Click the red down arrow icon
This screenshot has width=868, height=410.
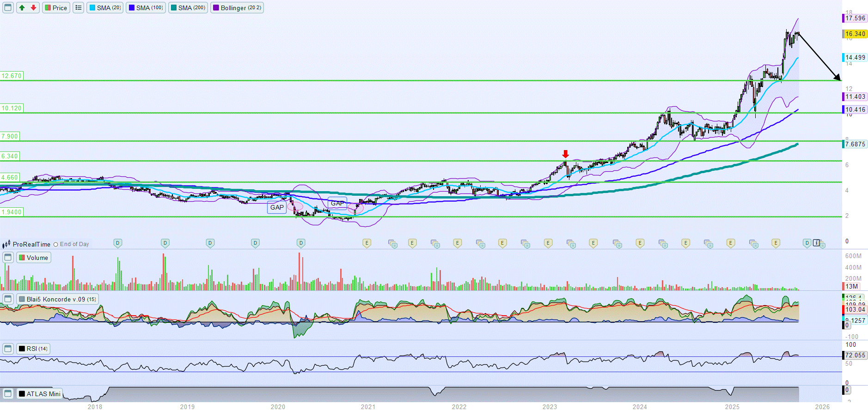point(33,8)
